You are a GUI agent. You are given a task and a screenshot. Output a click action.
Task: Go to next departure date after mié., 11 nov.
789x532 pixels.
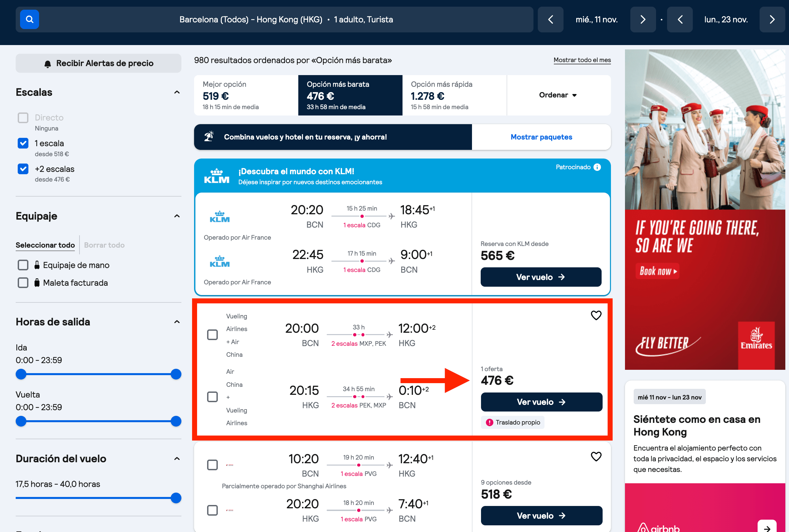(643, 19)
